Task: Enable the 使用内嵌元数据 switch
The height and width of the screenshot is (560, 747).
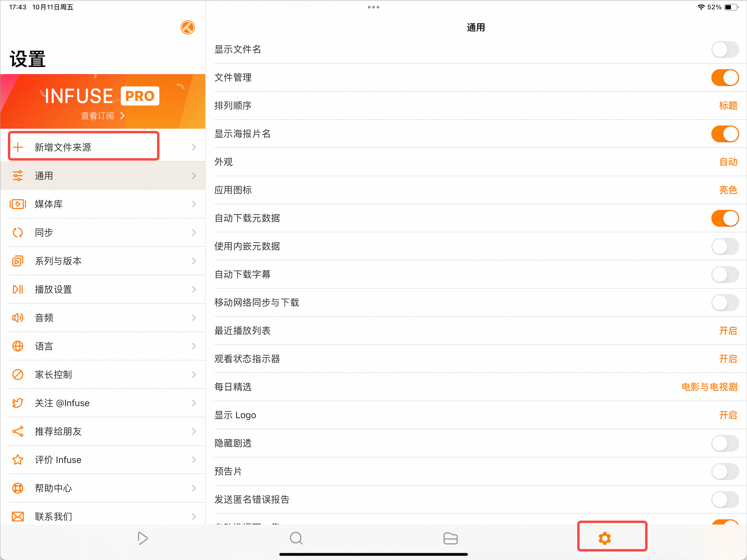Action: [x=725, y=246]
